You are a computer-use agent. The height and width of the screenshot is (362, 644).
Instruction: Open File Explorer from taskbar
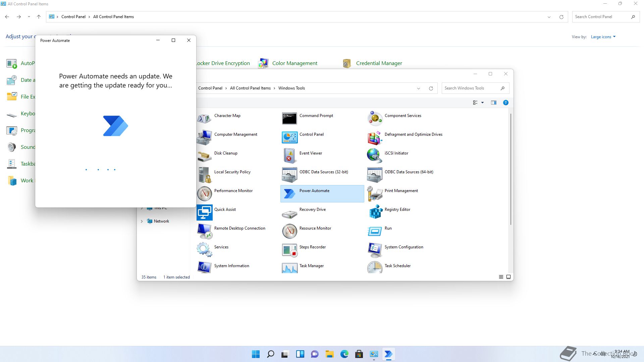tap(329, 354)
